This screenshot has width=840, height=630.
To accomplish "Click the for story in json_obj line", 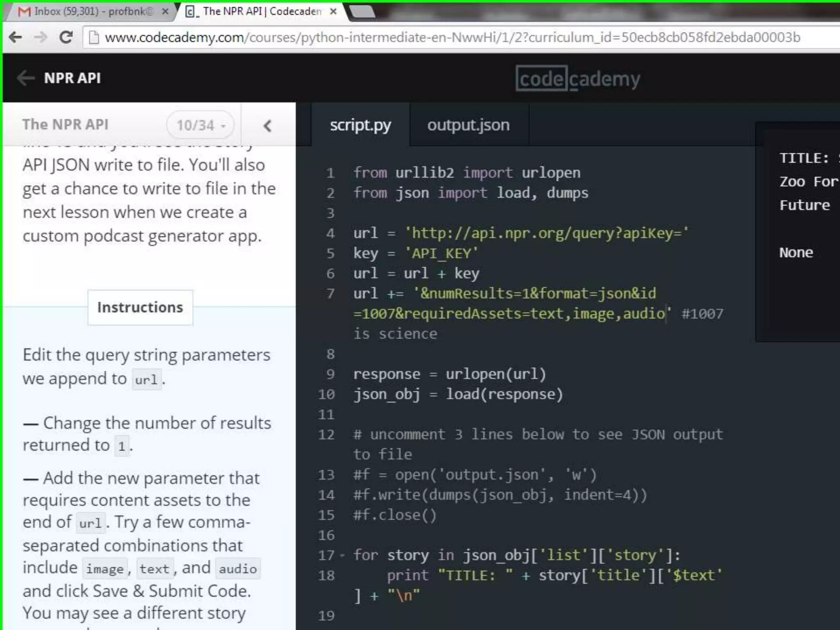I will 517,555.
